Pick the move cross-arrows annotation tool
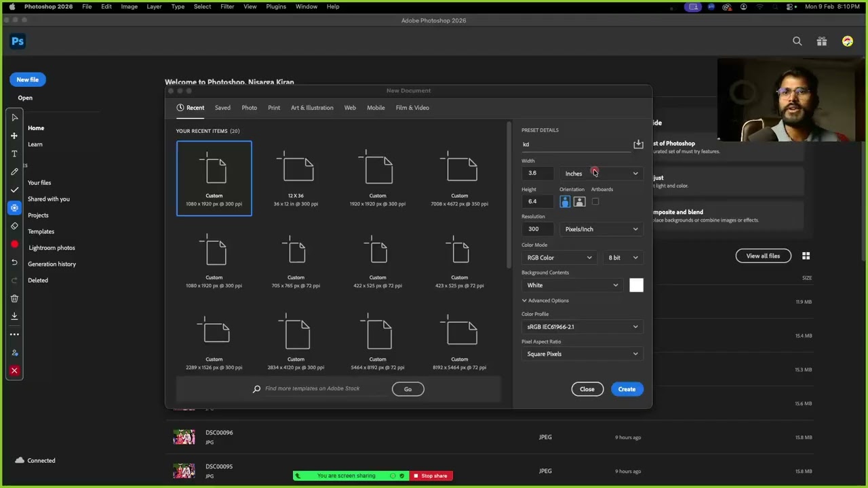This screenshot has width=868, height=488. pos(14,136)
